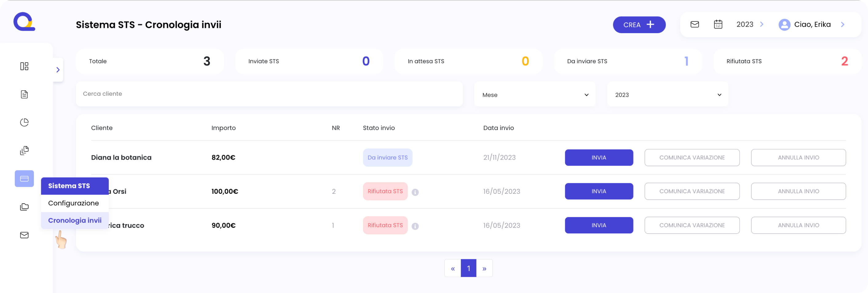
Task: Go to next page with » button
Action: pos(484,268)
